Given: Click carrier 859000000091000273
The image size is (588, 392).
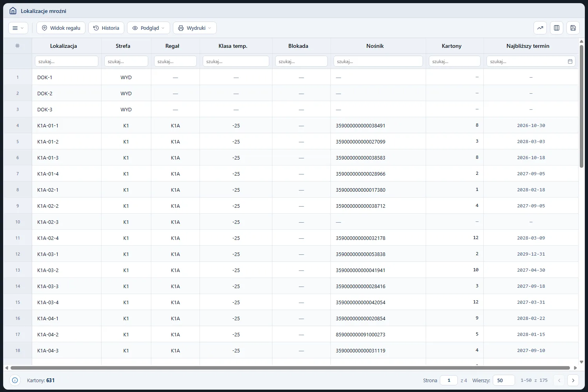Looking at the screenshot, I should pyautogui.click(x=361, y=334).
